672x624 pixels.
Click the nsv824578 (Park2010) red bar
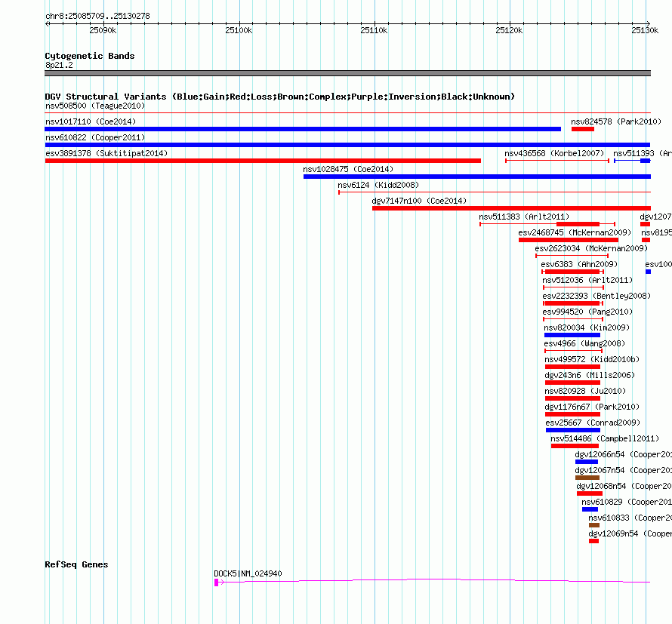click(582, 129)
